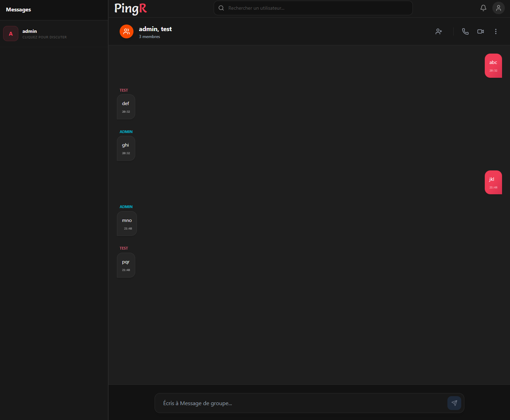Open the conversation options menu

point(495,31)
